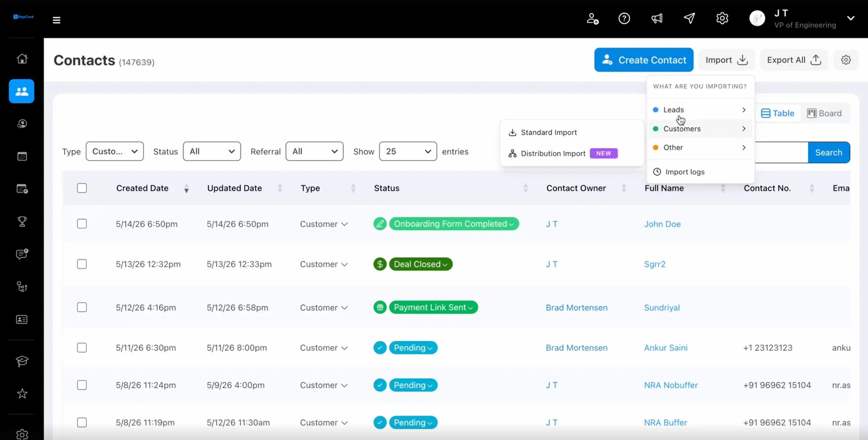Open the user profile circle sidebar icon

tap(22, 124)
